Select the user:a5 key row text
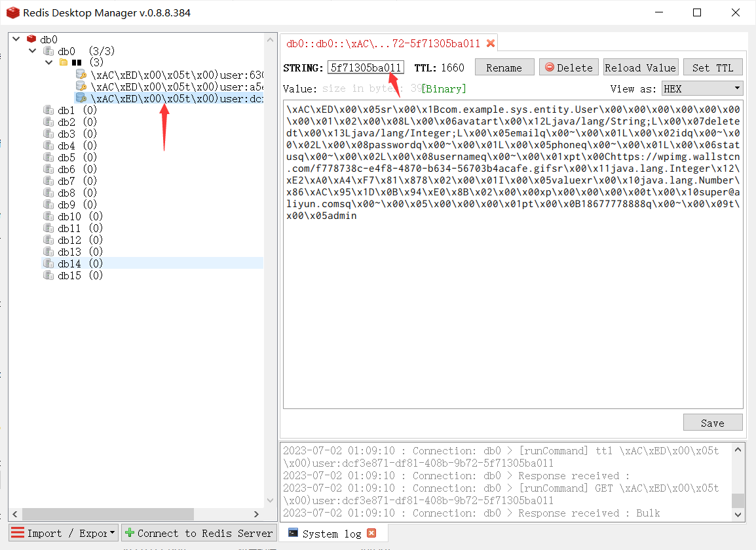The width and height of the screenshot is (756, 550). pos(176,87)
